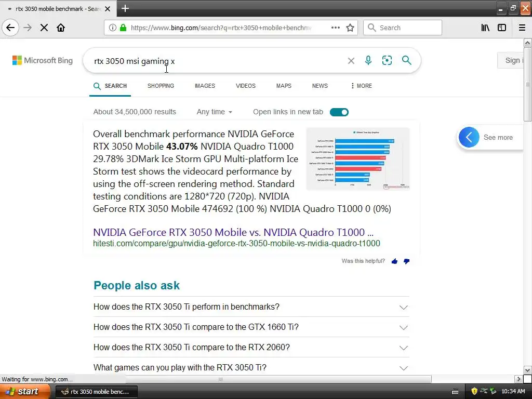Toggle Open links in new tab switch
The width and height of the screenshot is (532, 399).
click(339, 112)
